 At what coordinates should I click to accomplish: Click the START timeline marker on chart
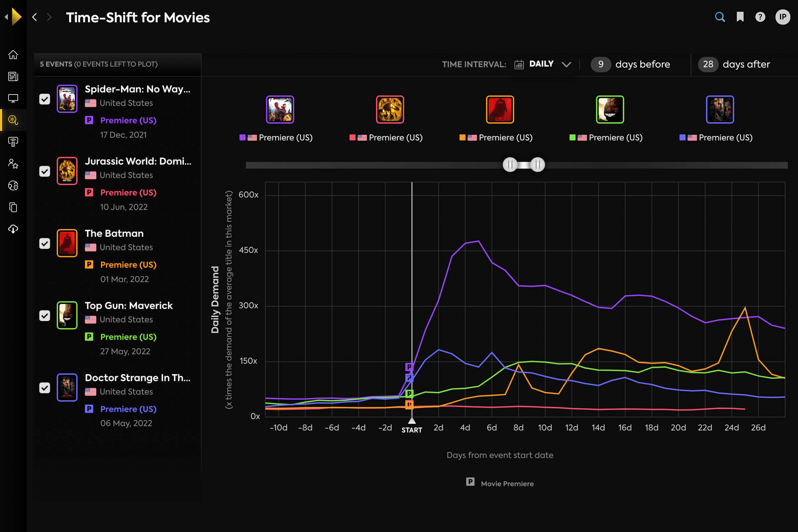(411, 421)
